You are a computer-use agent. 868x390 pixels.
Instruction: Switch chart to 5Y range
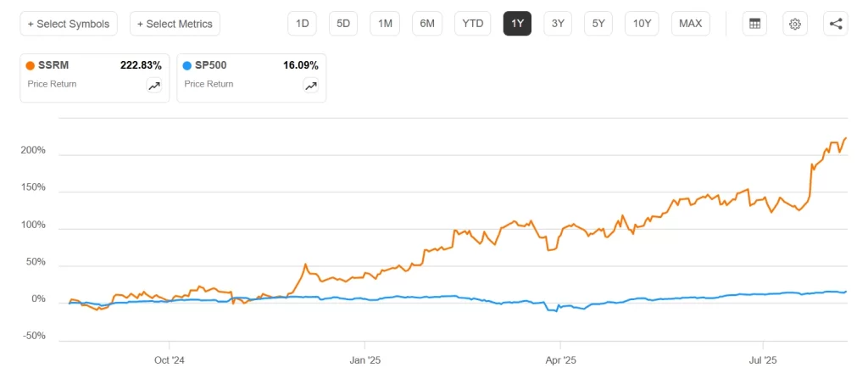click(x=598, y=24)
